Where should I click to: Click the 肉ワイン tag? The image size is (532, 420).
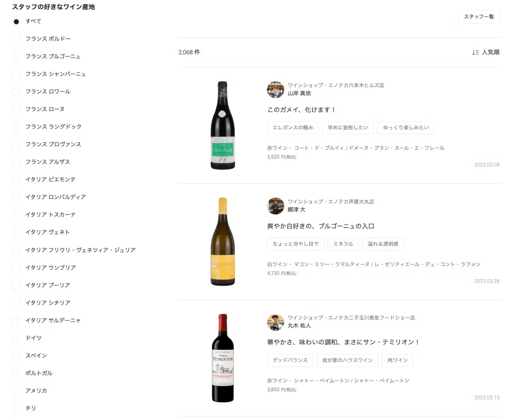click(x=397, y=360)
